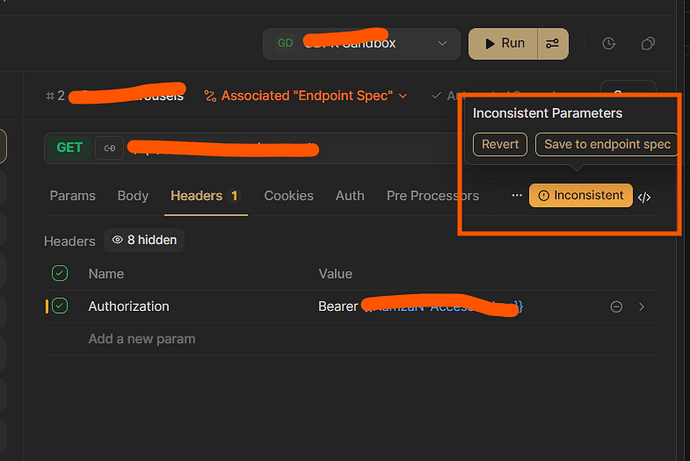This screenshot has height=461, width=690.
Task: Click the Inconsistent warning badge
Action: tap(581, 196)
